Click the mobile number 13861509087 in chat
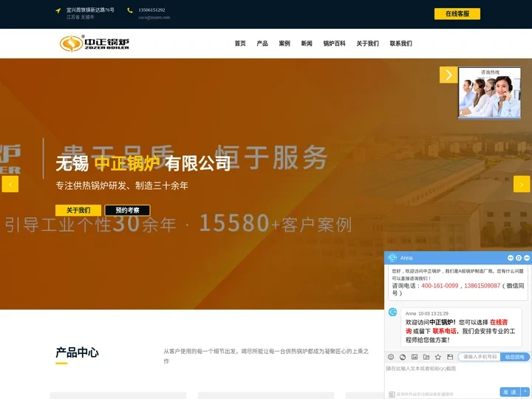Screen dimensions: 532x399 coord(482,286)
